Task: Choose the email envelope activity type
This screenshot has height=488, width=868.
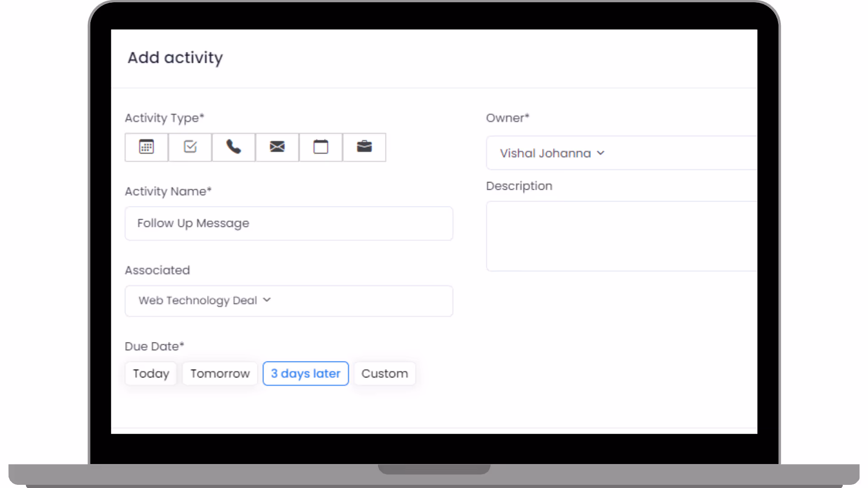Action: (277, 147)
